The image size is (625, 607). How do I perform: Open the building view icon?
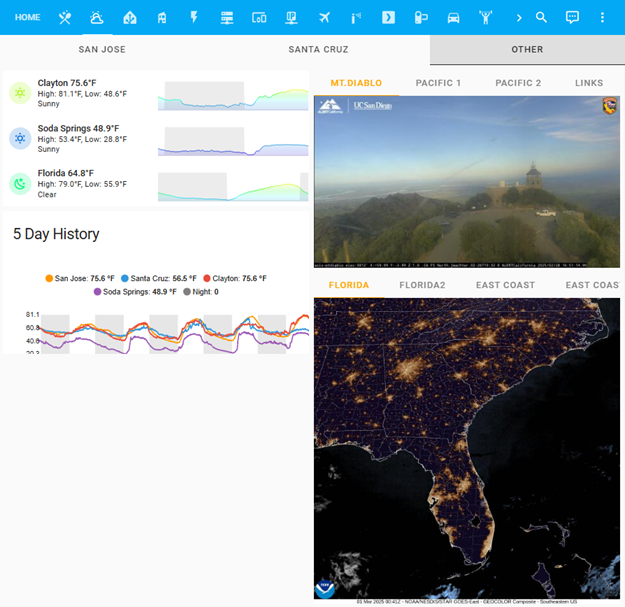click(x=162, y=18)
